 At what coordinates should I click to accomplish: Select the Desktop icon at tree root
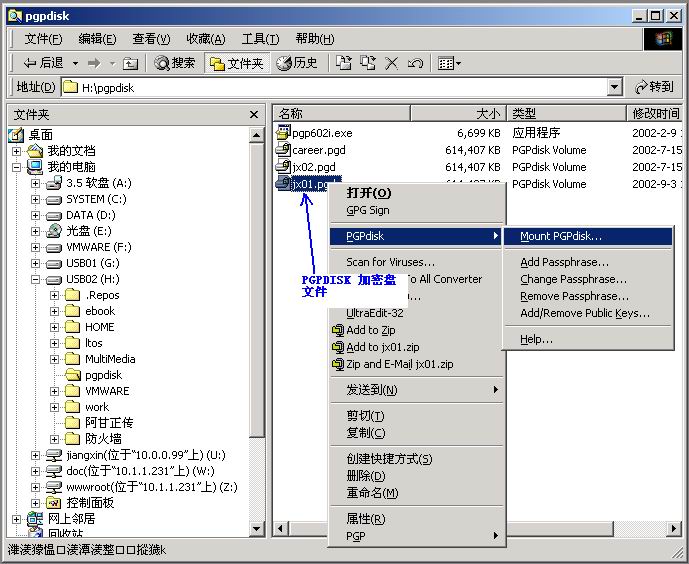(x=16, y=134)
